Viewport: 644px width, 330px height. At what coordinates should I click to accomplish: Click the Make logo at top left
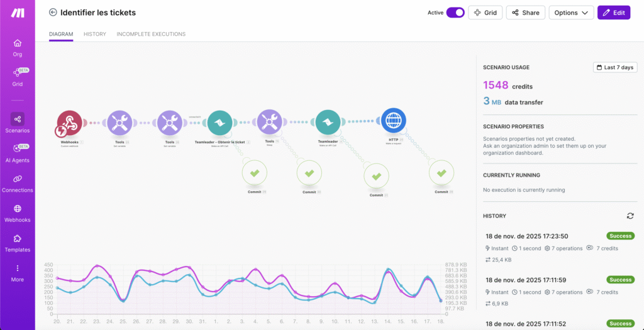[18, 13]
